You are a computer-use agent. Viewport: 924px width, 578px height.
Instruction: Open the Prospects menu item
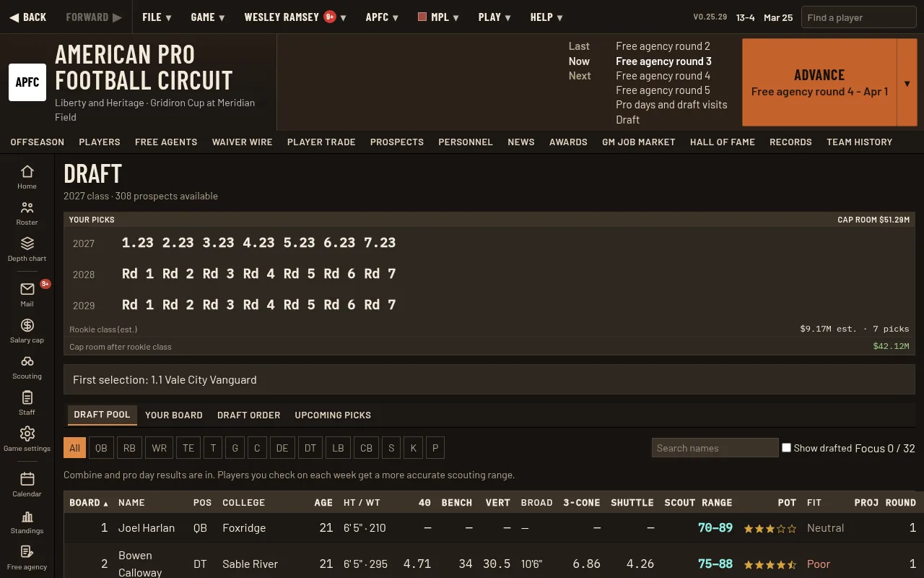pyautogui.click(x=397, y=142)
